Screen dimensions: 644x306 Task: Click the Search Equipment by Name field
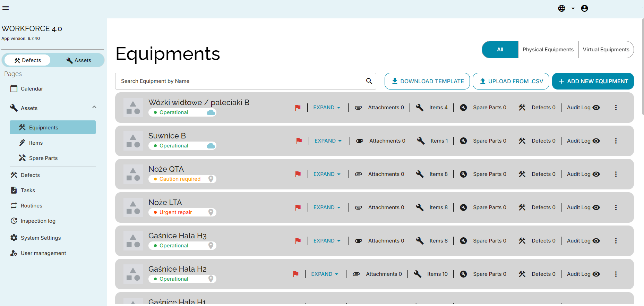coord(239,81)
